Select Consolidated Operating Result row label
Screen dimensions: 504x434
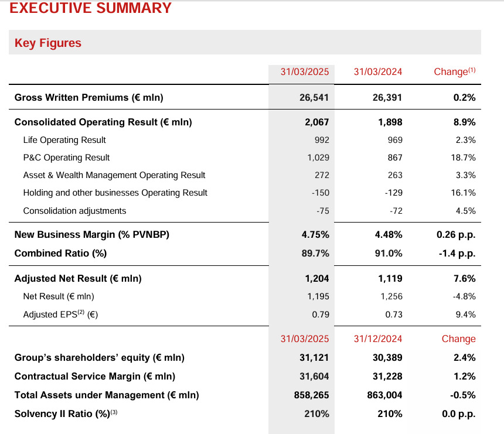103,122
